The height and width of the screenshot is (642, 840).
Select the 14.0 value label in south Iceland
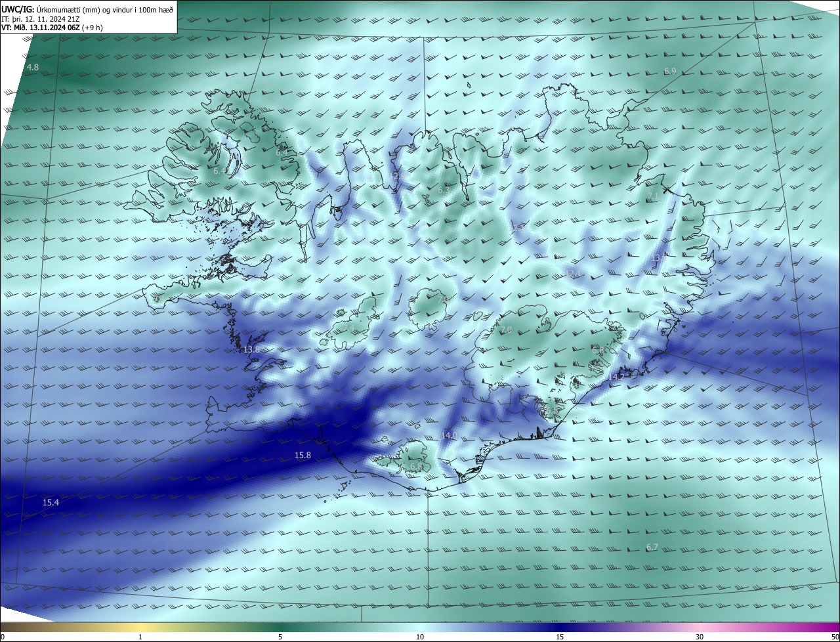click(449, 436)
